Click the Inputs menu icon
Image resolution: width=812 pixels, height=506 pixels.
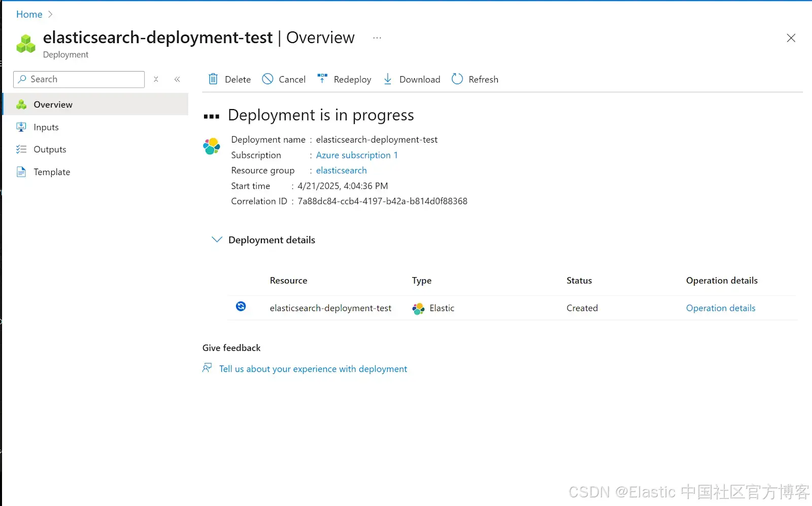click(21, 127)
